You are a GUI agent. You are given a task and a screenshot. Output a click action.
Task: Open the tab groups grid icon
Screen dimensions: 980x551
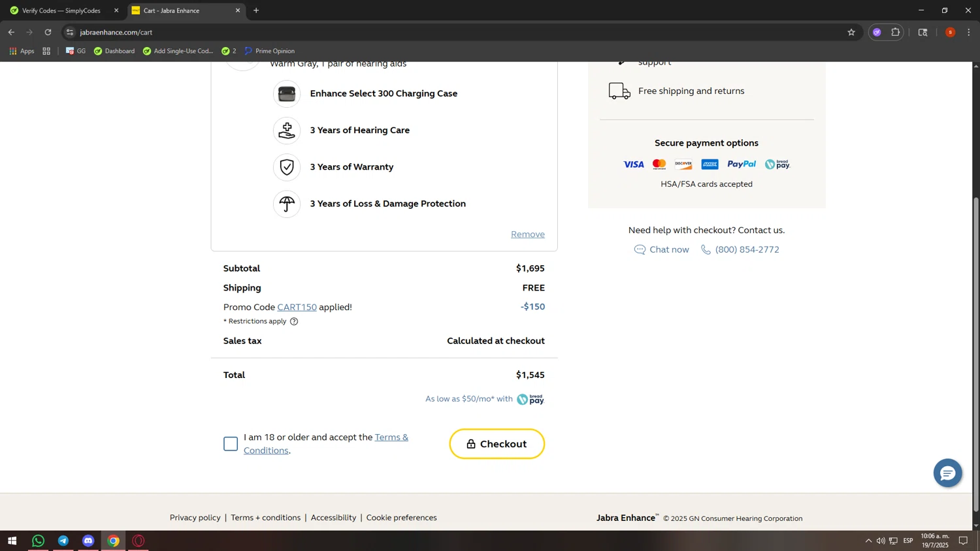pos(46,51)
